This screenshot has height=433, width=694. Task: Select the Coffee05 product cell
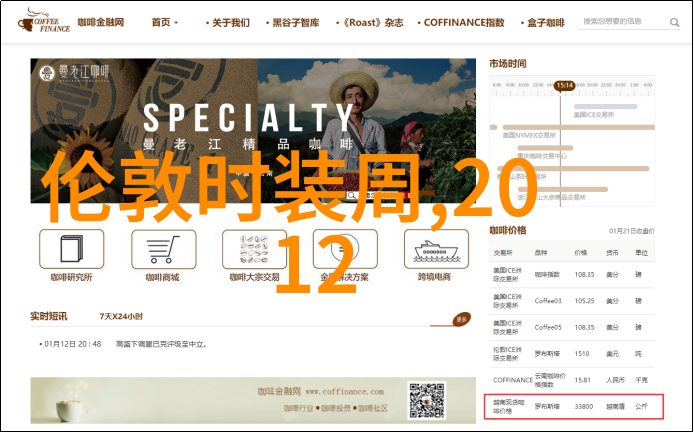coord(548,328)
